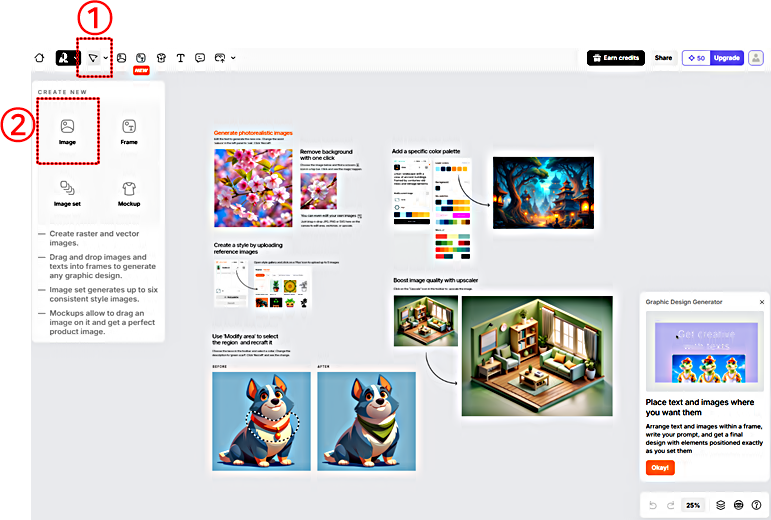Create a new Image from panel
771x520 pixels.
pyautogui.click(x=67, y=131)
